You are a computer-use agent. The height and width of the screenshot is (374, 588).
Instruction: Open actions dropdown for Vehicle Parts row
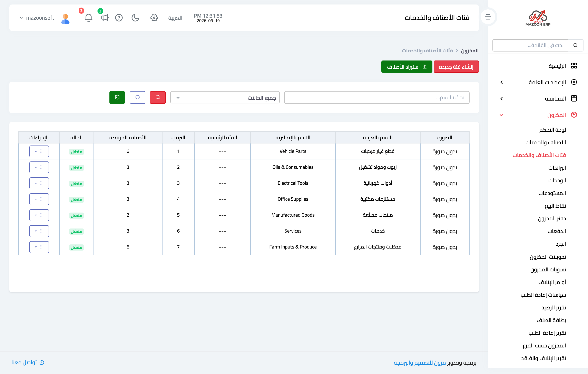[x=39, y=151]
